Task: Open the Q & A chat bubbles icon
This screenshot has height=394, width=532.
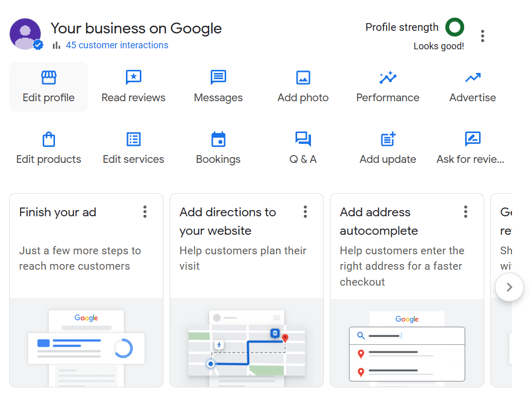Action: tap(303, 139)
